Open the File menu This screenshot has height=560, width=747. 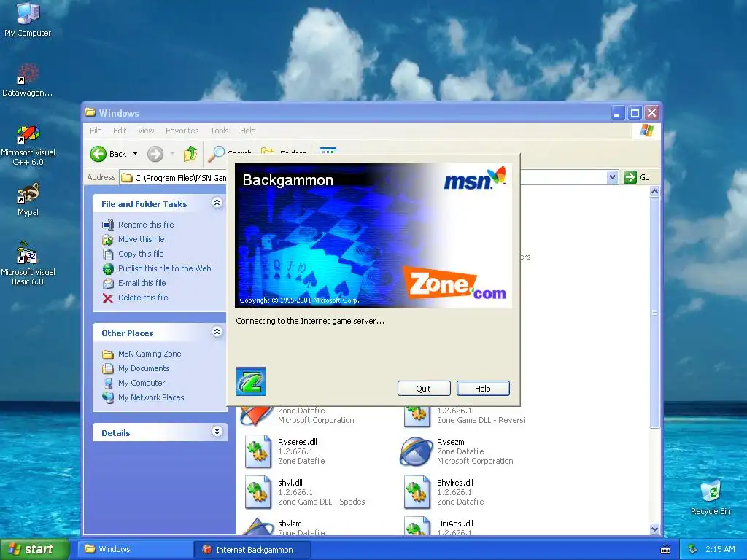[96, 131]
